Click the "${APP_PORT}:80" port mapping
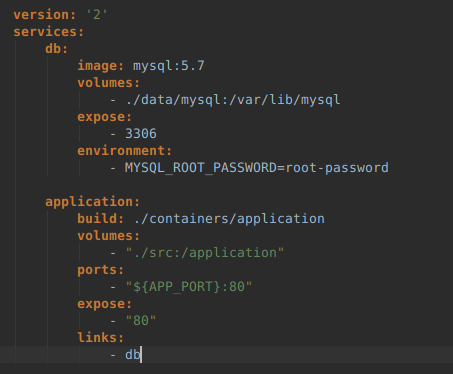Screen dimensions: 453x374 189,287
